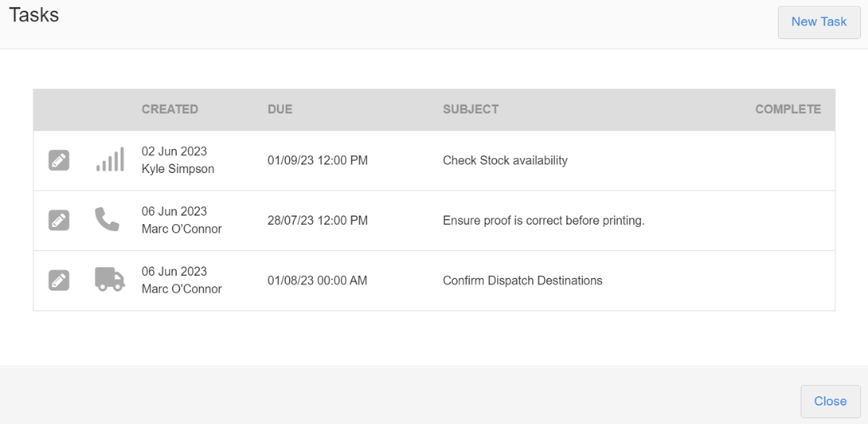Viewport: 868px width, 424px height.
Task: Sort by the Created column header
Action: pos(170,109)
